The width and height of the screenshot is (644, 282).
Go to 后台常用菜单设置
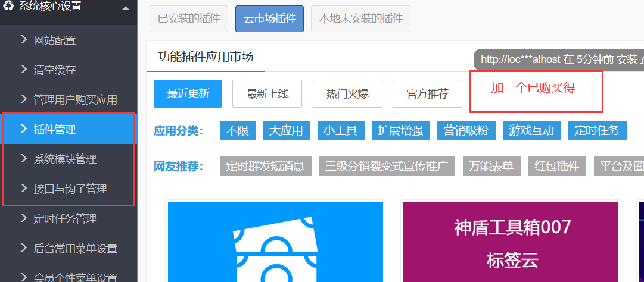pyautogui.click(x=75, y=248)
